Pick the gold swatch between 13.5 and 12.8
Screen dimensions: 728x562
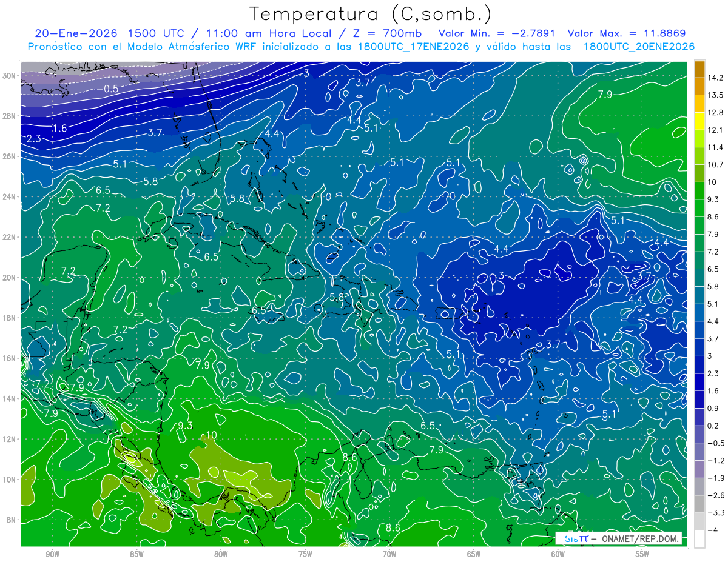699,104
